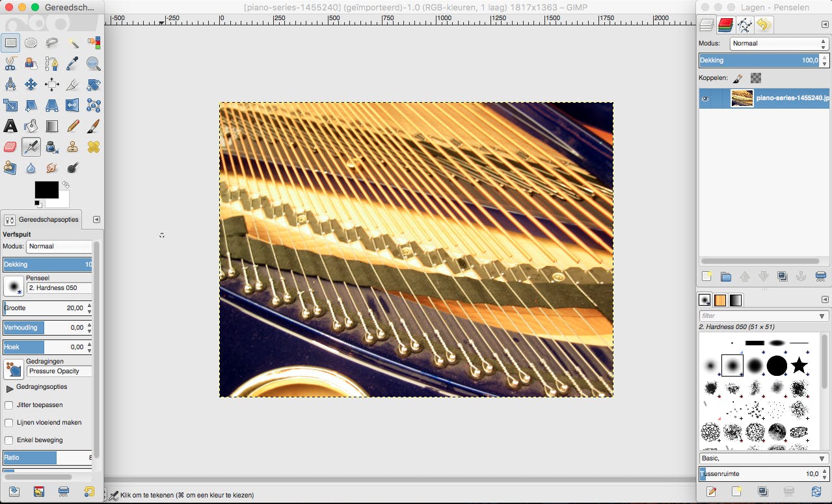The width and height of the screenshot is (832, 504).
Task: Select the Clone stamp tool
Action: (73, 147)
